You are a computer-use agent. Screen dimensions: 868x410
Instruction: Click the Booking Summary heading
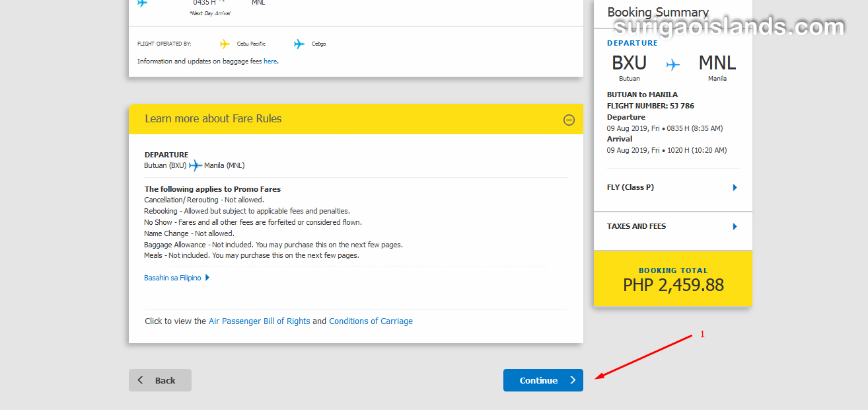click(x=658, y=12)
